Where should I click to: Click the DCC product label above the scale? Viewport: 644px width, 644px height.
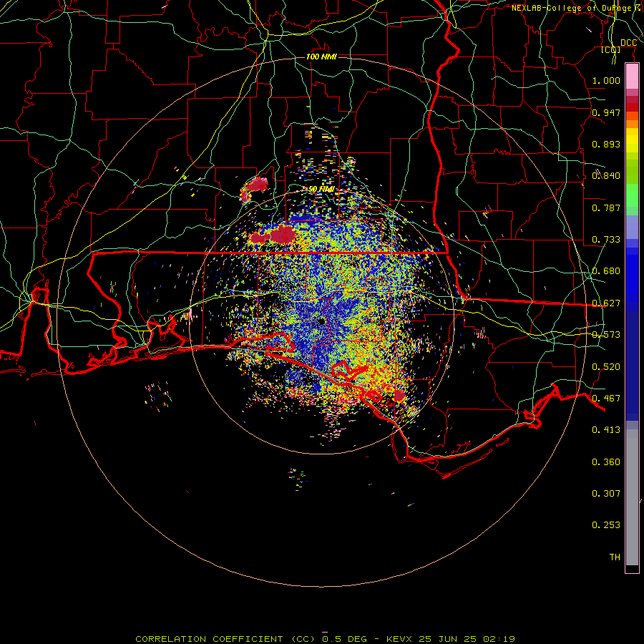[628, 43]
